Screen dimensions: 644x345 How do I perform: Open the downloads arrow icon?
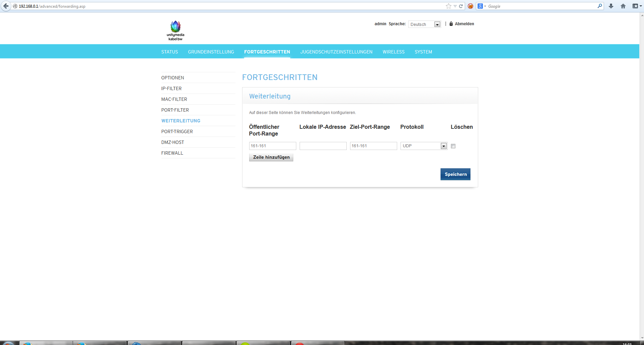pos(611,6)
